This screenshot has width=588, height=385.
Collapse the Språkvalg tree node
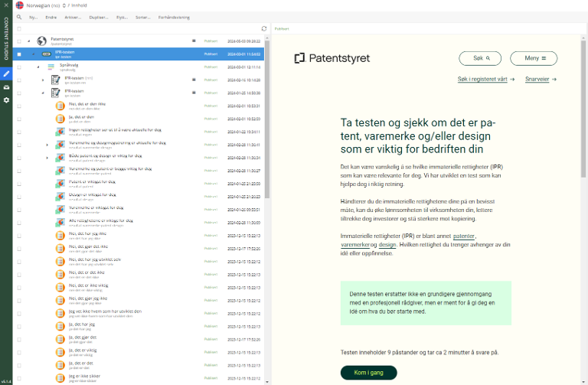pos(38,67)
